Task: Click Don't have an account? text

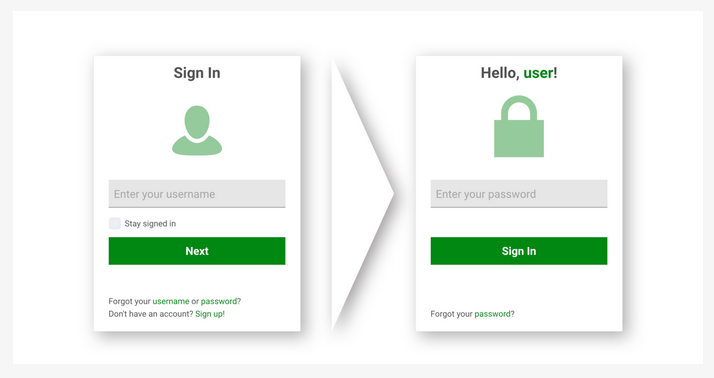Action: [x=151, y=314]
